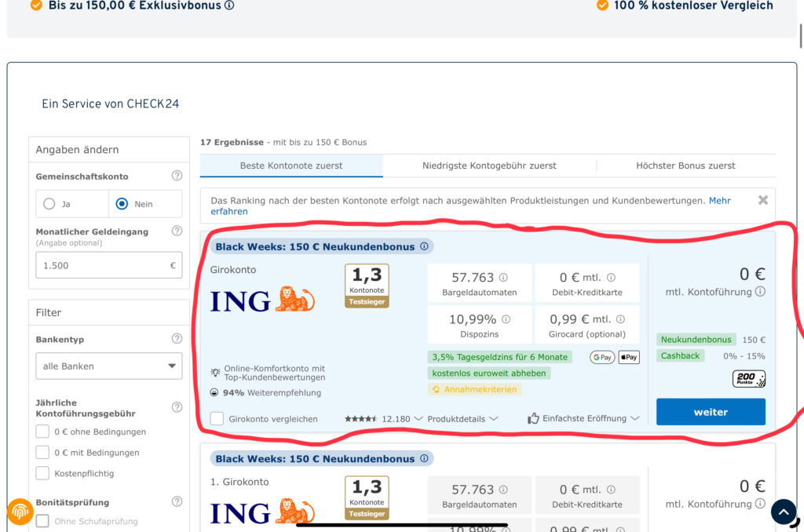This screenshot has width=804, height=532.
Task: Click info icon next to 57.763 Bargeldautomaten
Action: pos(503,278)
